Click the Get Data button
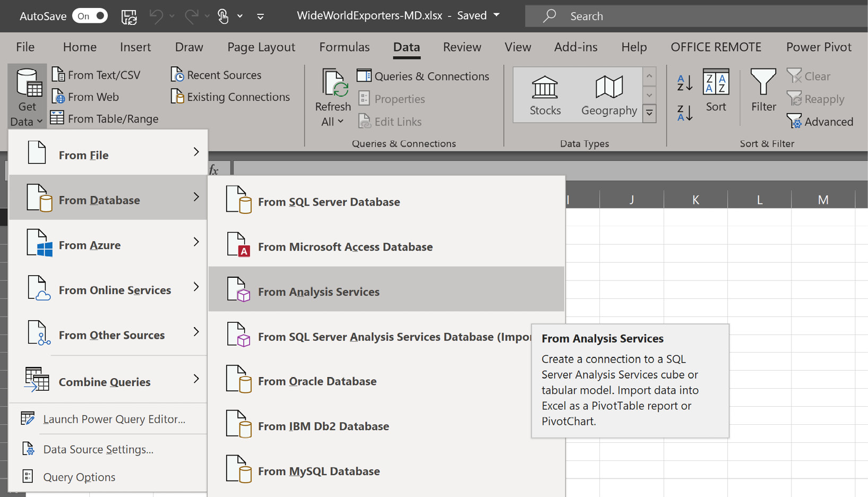 pyautogui.click(x=27, y=97)
